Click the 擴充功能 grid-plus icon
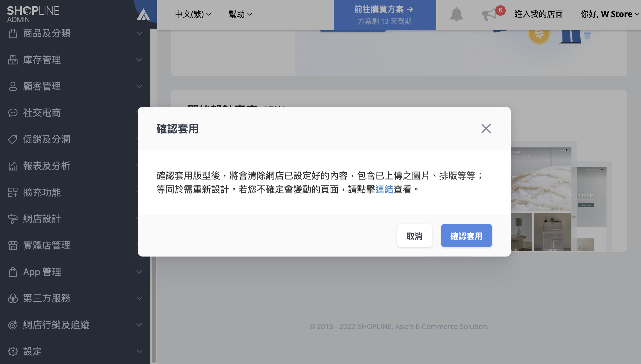The width and height of the screenshot is (641, 364). coord(13,192)
